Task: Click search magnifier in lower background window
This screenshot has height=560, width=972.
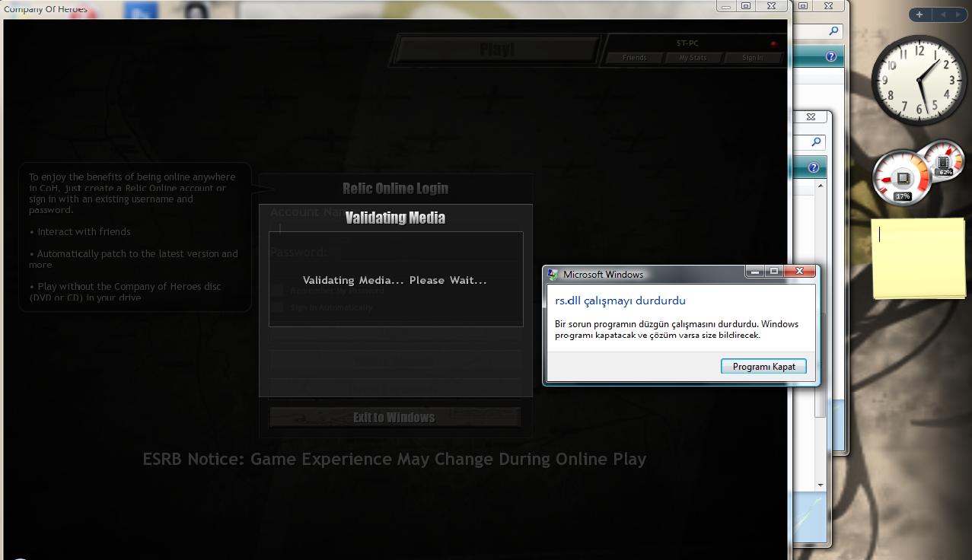Action: [x=816, y=142]
